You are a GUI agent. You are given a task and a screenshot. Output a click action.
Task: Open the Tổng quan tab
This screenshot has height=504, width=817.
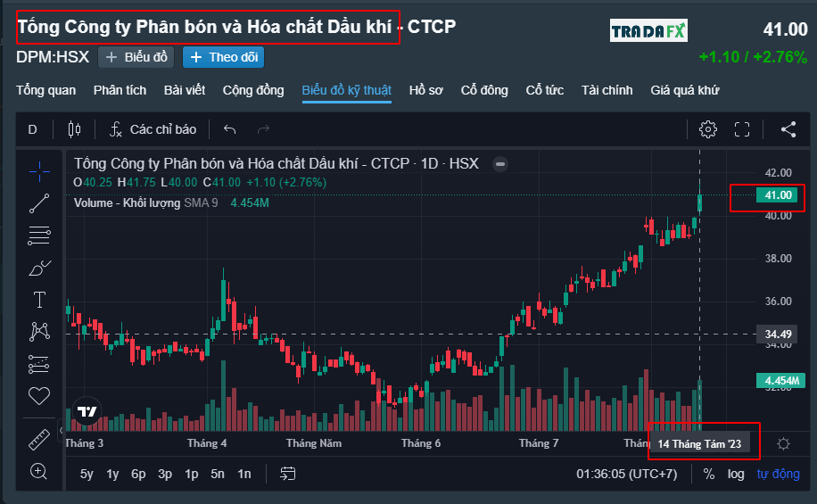45,90
